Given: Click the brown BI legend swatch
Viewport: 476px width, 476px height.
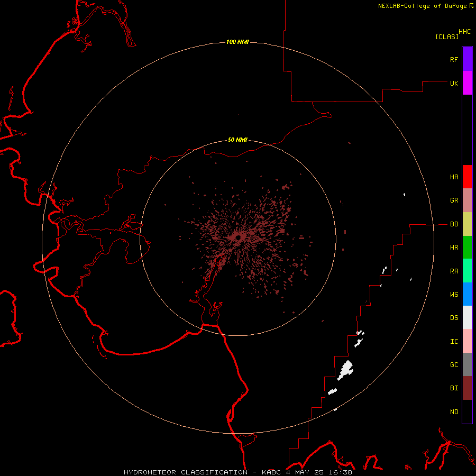Looking at the screenshot, I should (x=467, y=388).
